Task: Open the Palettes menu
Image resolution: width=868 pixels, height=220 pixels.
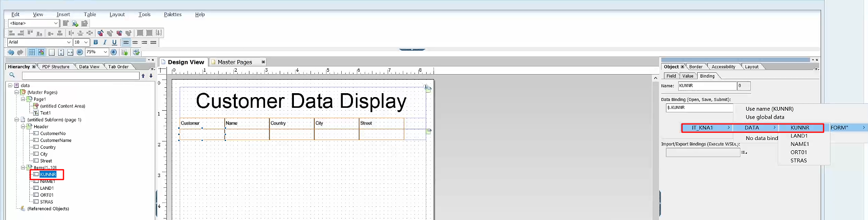Action: click(x=172, y=15)
